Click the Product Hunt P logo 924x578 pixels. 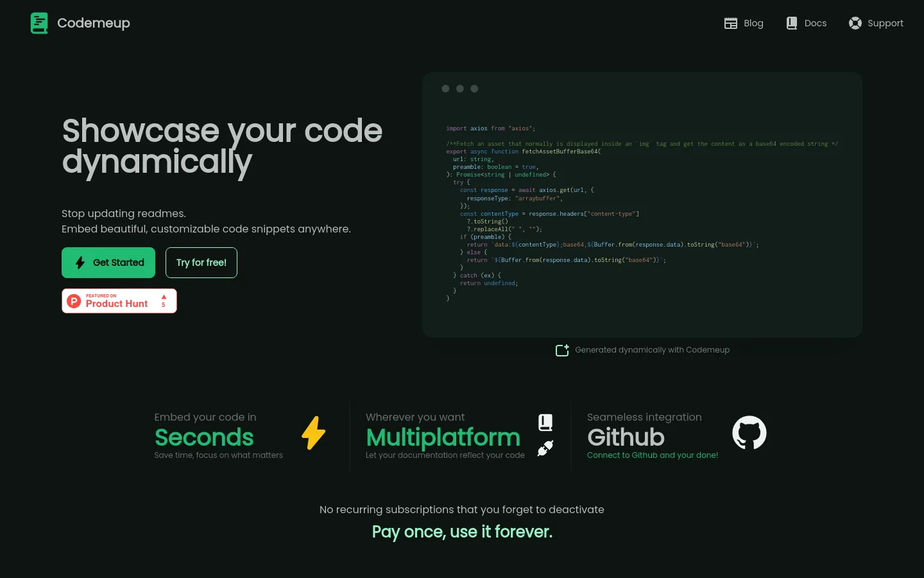tap(74, 301)
